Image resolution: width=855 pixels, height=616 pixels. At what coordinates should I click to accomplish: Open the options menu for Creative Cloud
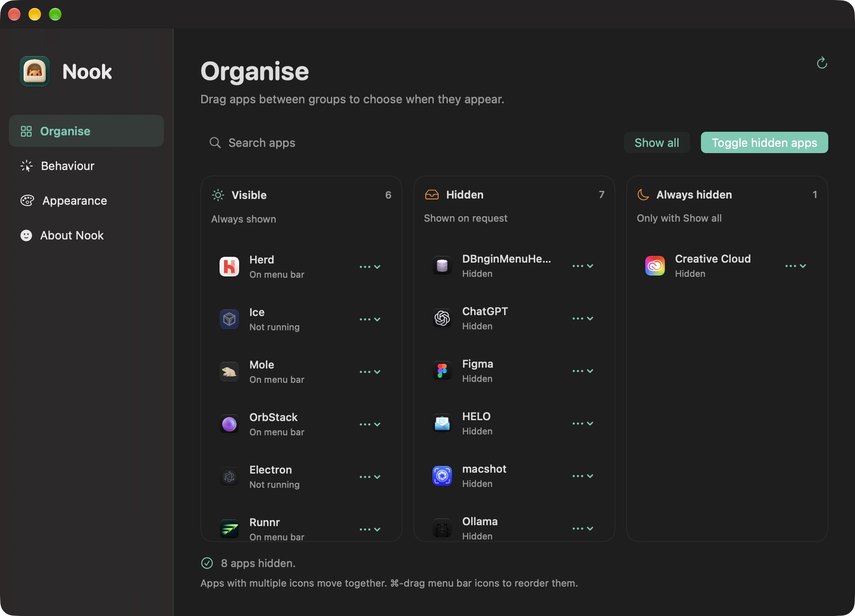coord(796,266)
